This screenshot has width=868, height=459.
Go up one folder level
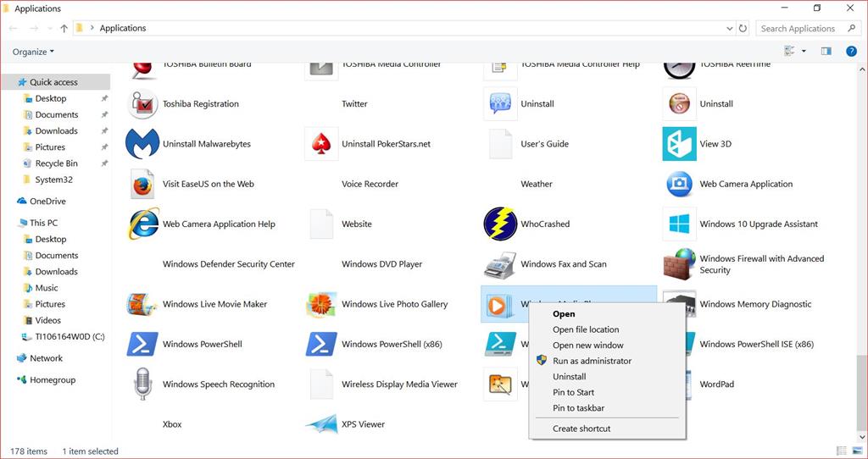64,28
